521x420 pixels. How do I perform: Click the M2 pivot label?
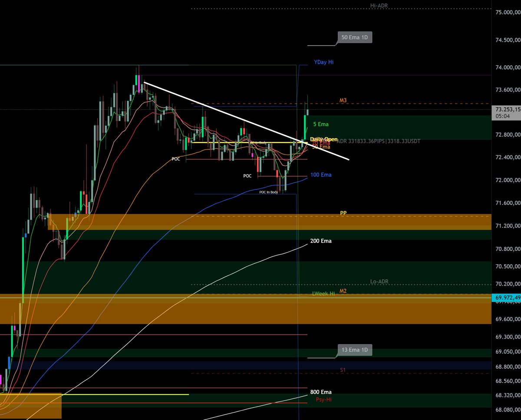[x=343, y=291]
